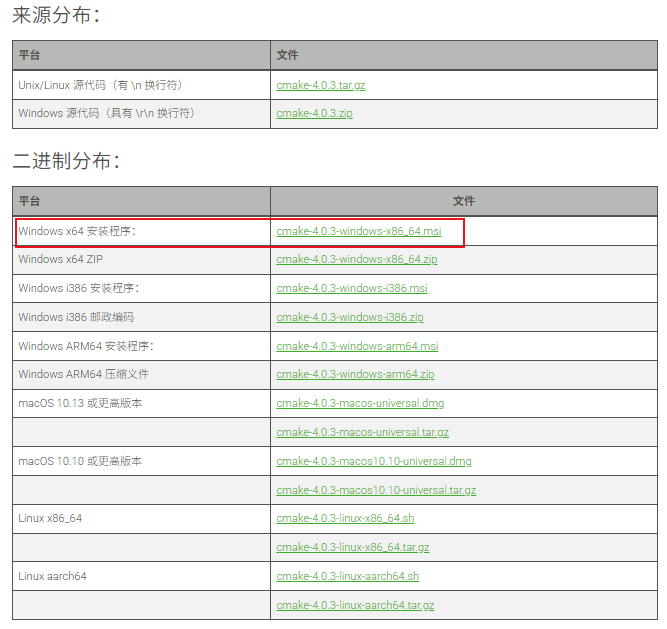
Task: Click the '来源分布' section heading
Action: point(56,15)
